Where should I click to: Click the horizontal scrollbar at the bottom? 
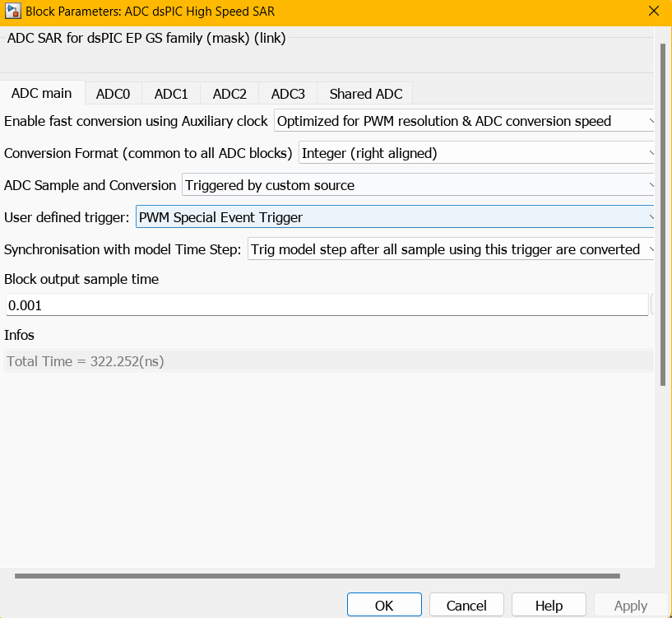click(317, 576)
